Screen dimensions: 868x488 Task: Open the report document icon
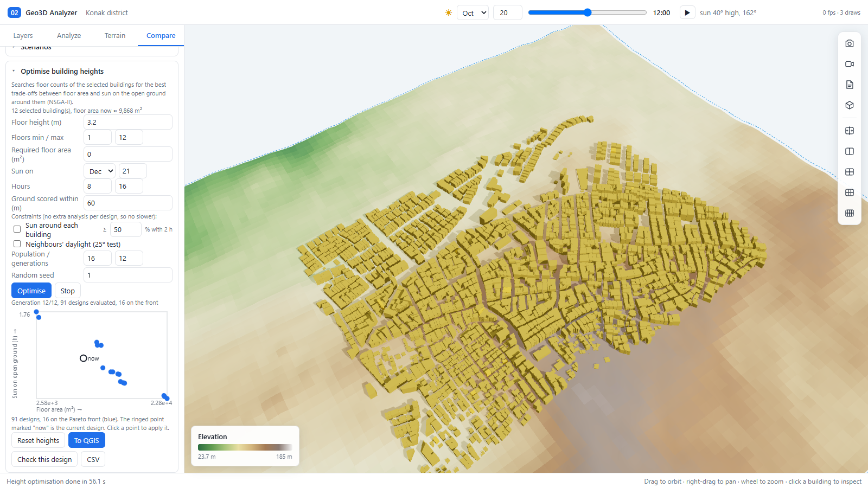(x=850, y=85)
